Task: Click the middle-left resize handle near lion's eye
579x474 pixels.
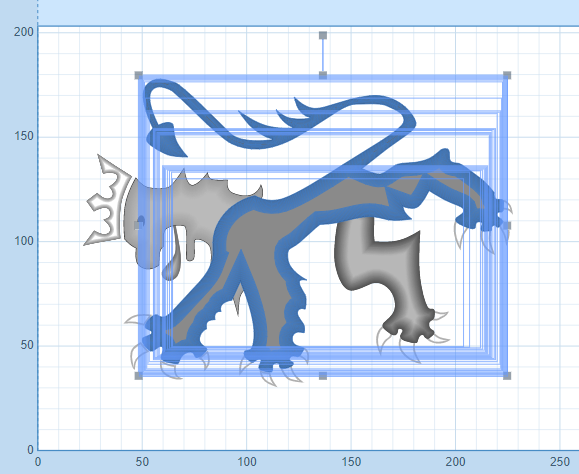Action: pyautogui.click(x=138, y=226)
